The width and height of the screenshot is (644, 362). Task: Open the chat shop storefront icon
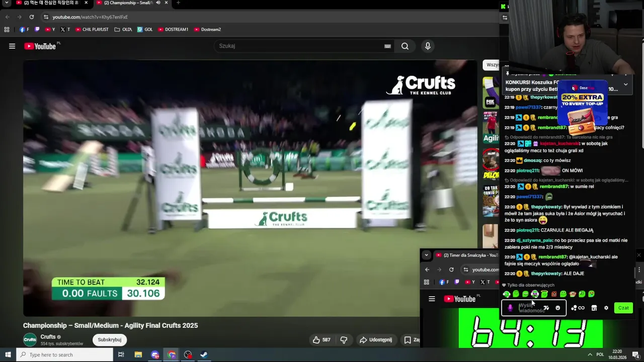(594, 308)
